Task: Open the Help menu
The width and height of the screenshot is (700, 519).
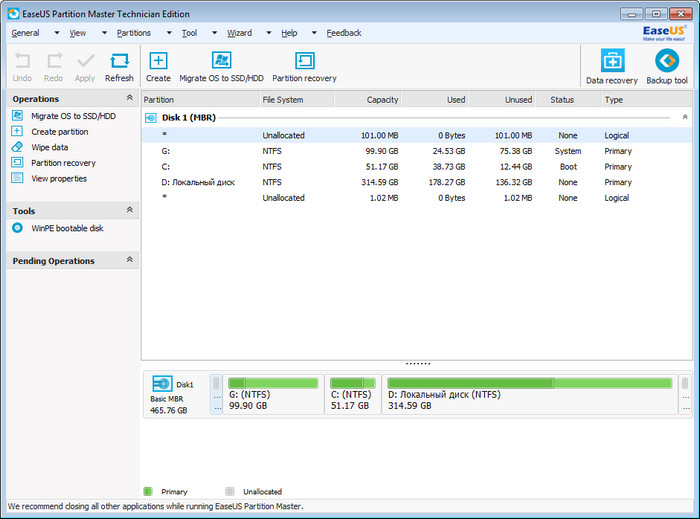Action: [x=289, y=33]
